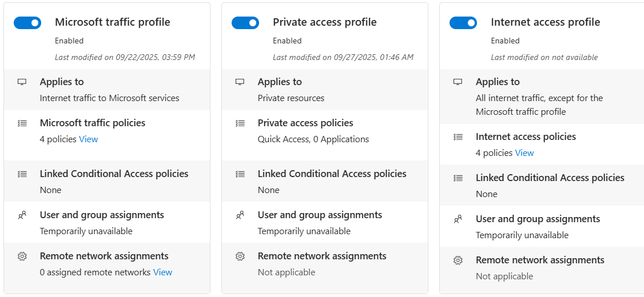Viewport: 644px width, 297px height.
Task: View the 4 Internet access policies
Action: [524, 153]
